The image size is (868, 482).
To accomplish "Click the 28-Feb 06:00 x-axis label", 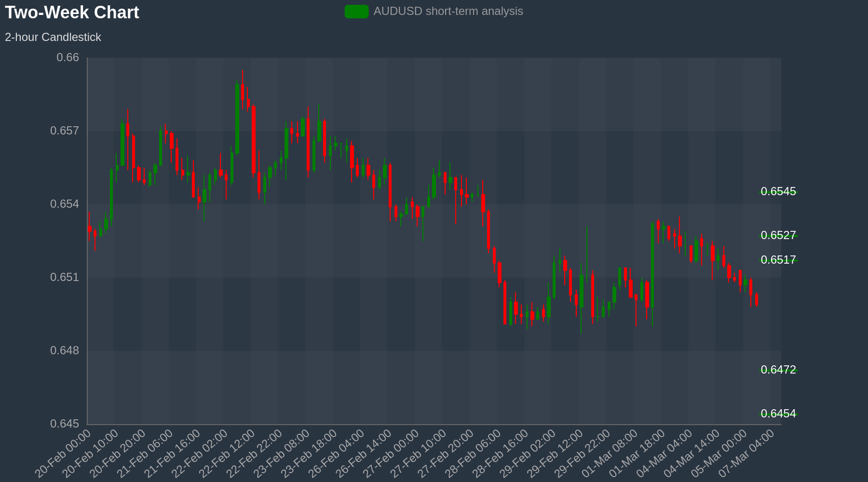I will 474,454.
